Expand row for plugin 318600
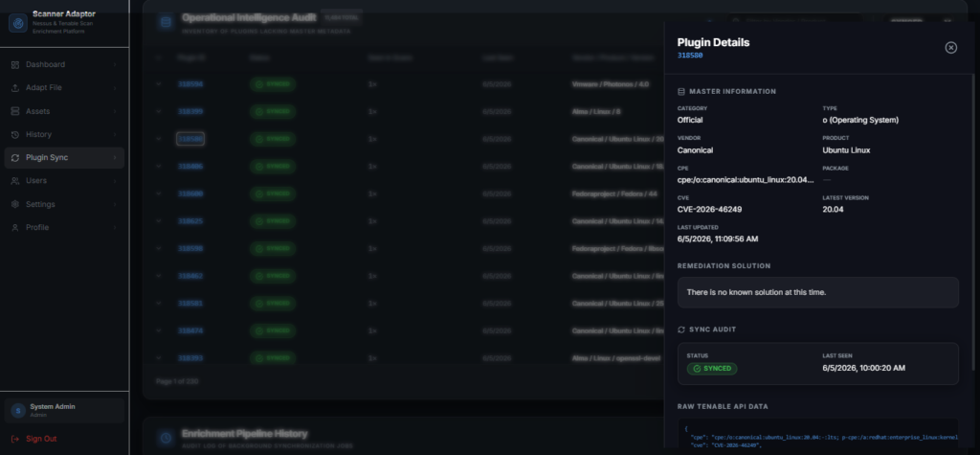This screenshot has width=980, height=455. [x=159, y=194]
